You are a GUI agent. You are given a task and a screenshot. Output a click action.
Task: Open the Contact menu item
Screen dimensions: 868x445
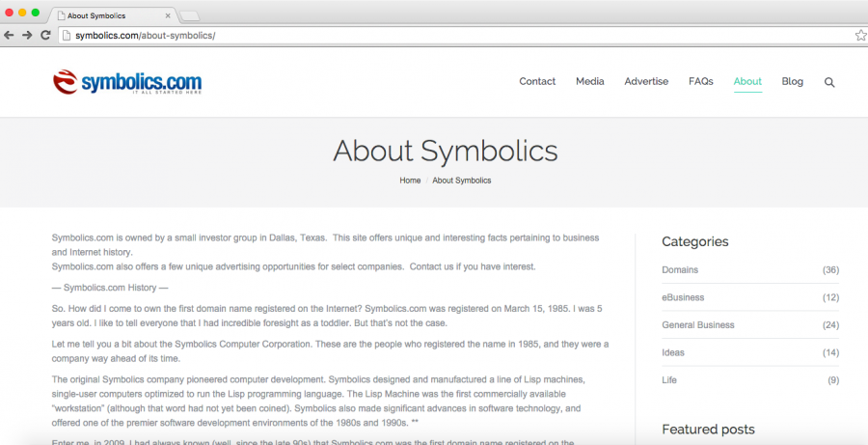[537, 82]
